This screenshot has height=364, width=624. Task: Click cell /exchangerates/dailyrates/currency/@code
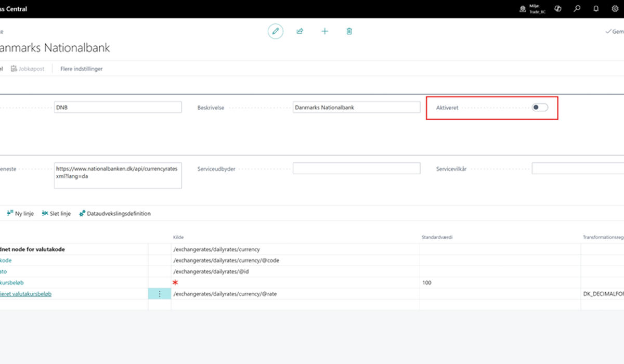(295, 260)
